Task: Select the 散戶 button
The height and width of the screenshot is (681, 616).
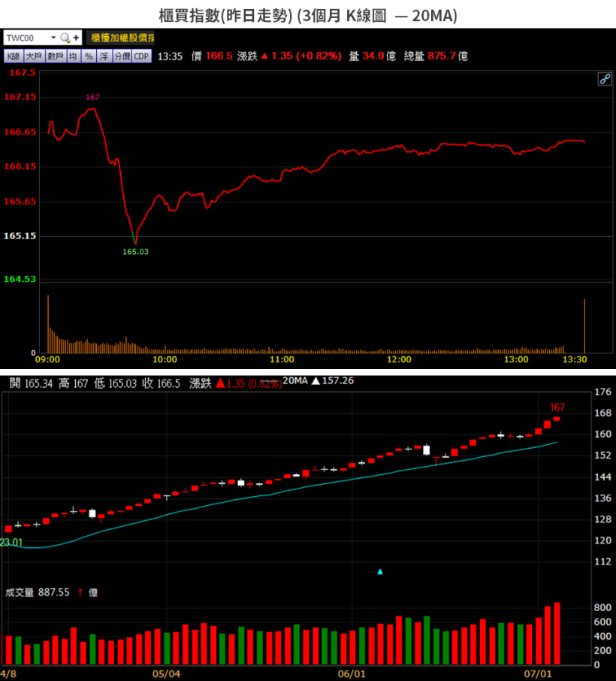Action: point(56,56)
